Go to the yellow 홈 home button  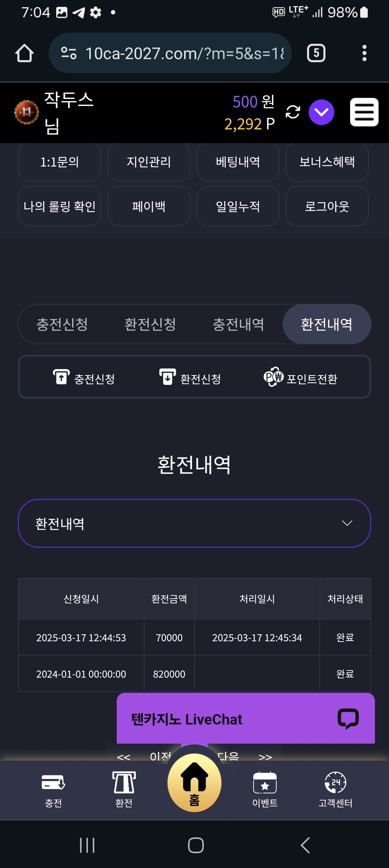[x=194, y=783]
